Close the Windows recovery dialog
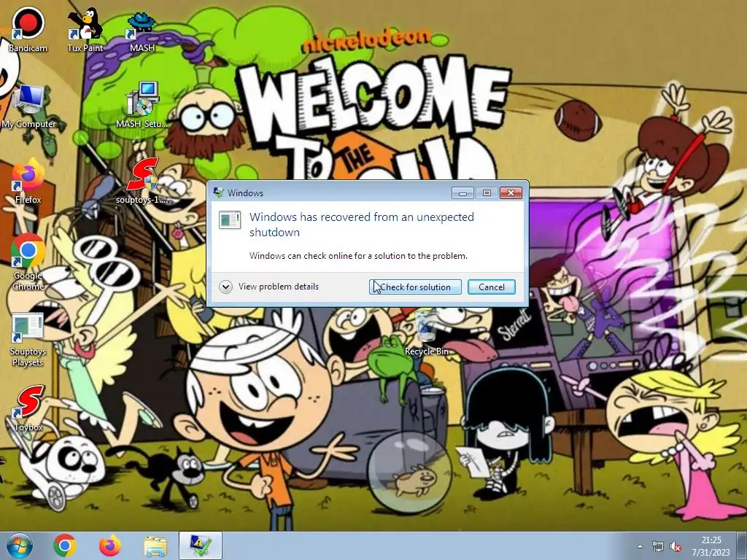This screenshot has height=560, width=747. tap(511, 192)
